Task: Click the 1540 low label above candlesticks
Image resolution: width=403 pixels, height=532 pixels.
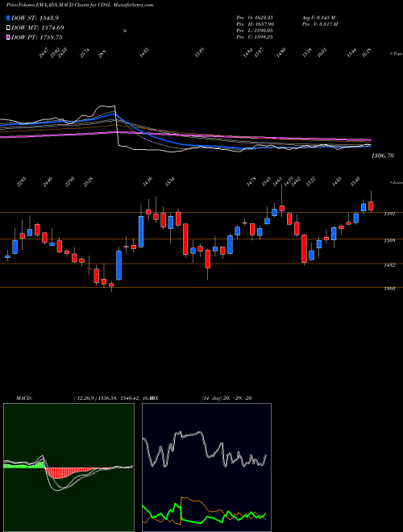Action: pos(355,182)
